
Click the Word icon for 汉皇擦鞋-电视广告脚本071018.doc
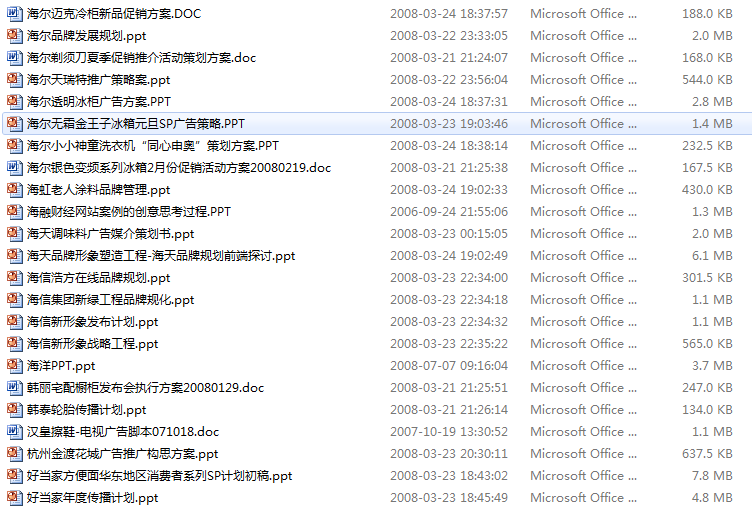pyautogui.click(x=14, y=432)
